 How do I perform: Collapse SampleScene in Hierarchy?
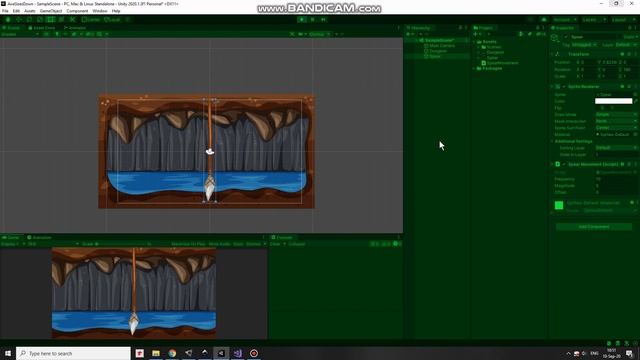click(x=417, y=40)
